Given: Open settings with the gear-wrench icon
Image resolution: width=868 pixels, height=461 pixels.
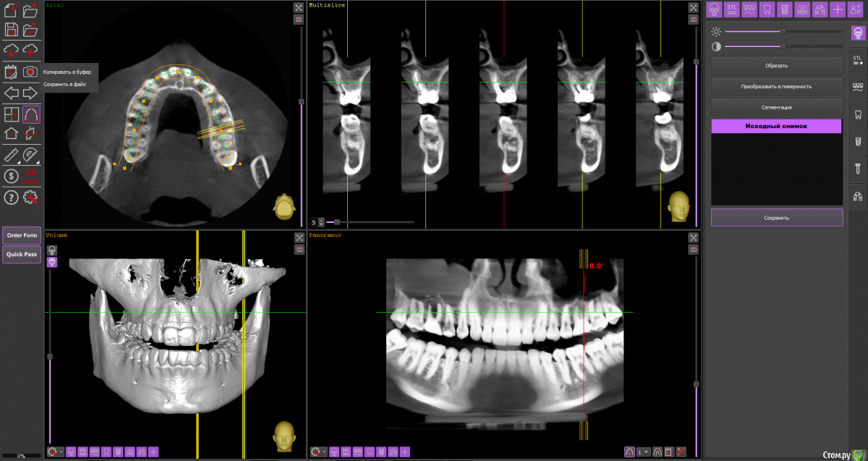Looking at the screenshot, I should [x=30, y=198].
